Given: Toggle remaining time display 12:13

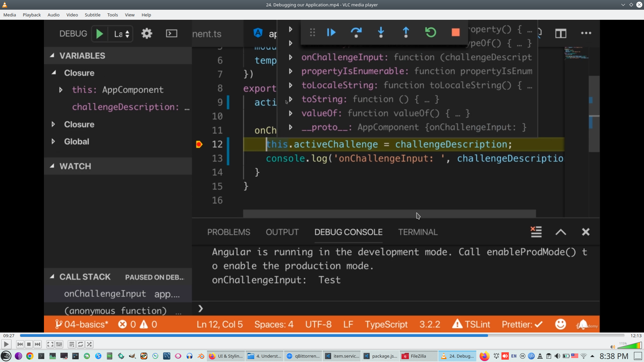Looking at the screenshot, I should tap(636, 336).
